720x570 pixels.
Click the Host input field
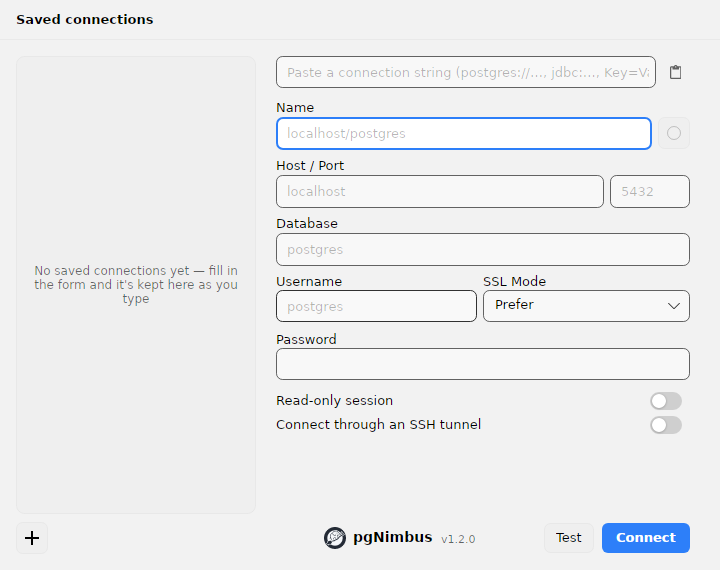(440, 192)
